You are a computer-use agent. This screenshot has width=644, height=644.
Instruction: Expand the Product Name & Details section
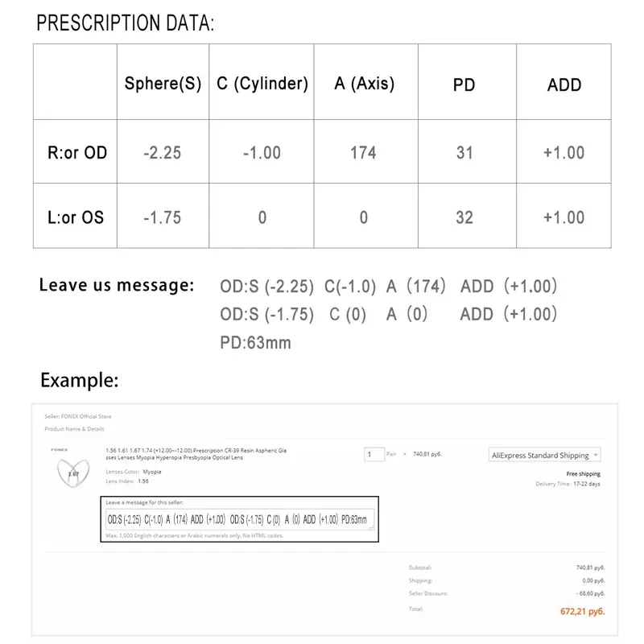click(x=76, y=428)
